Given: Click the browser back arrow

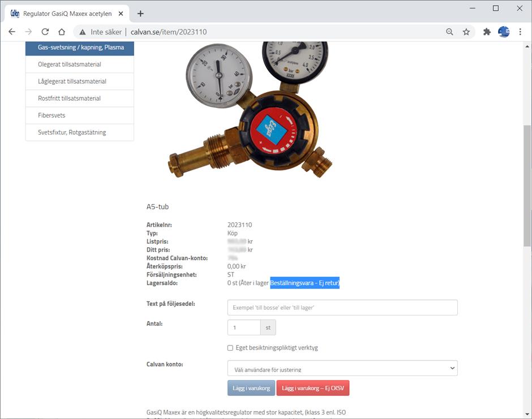Looking at the screenshot, I should [12, 32].
